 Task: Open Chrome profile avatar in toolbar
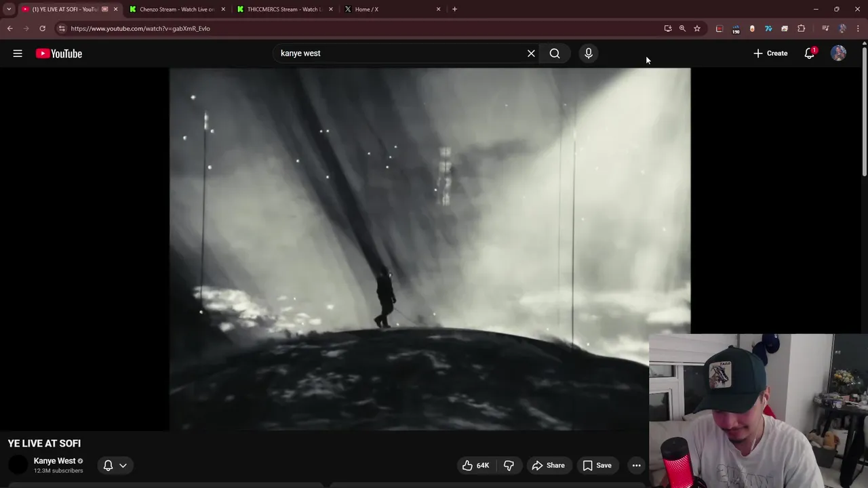pyautogui.click(x=842, y=28)
